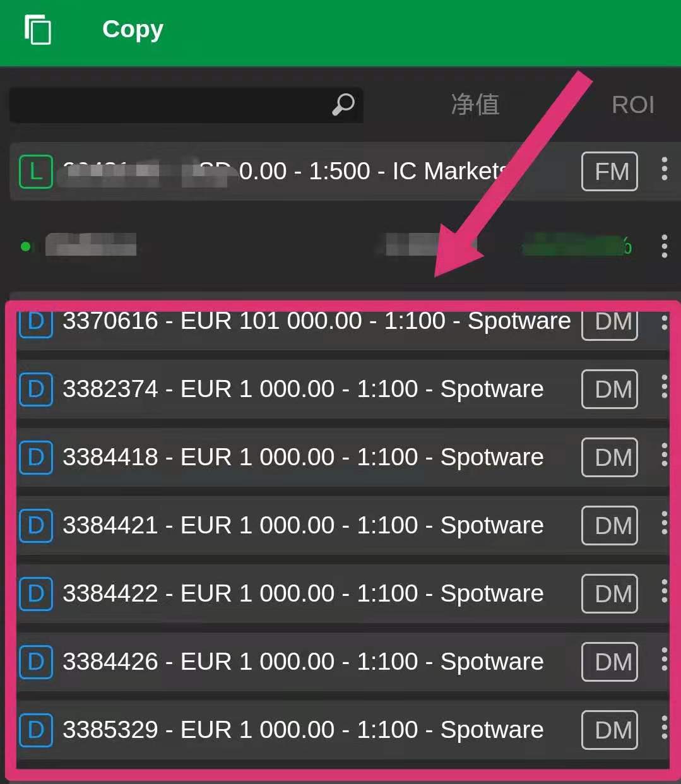The width and height of the screenshot is (681, 784).
Task: Select the "3384422 - EUR 1 000.00" account text
Action: point(198,593)
